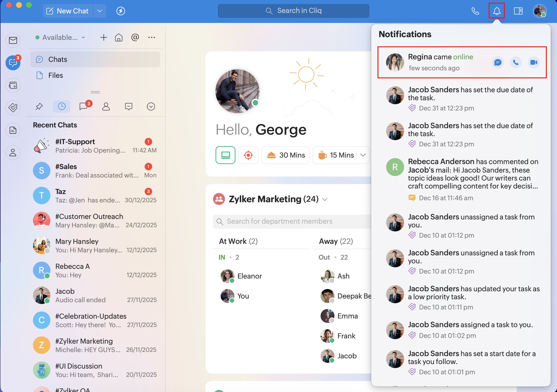
Task: Click the phone calls icon in header
Action: (x=475, y=11)
